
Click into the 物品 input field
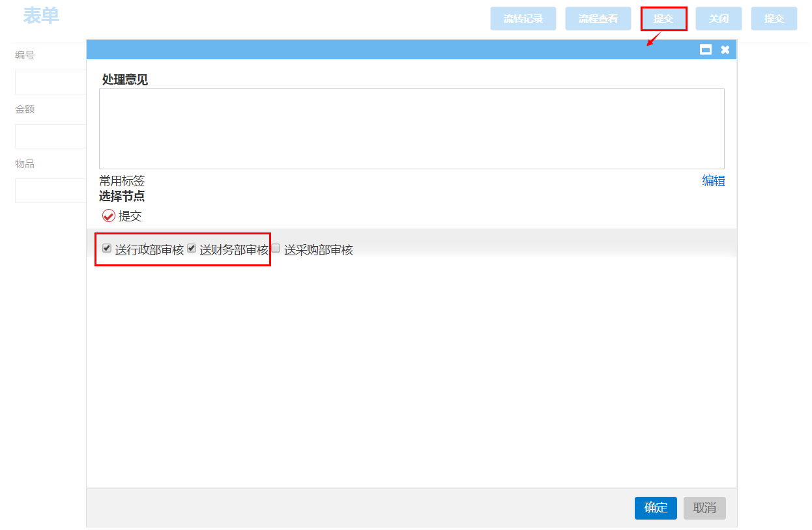coord(51,191)
